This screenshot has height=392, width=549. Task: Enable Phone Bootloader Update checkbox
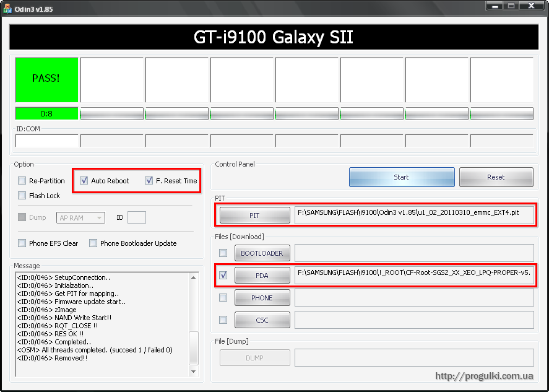tap(93, 243)
